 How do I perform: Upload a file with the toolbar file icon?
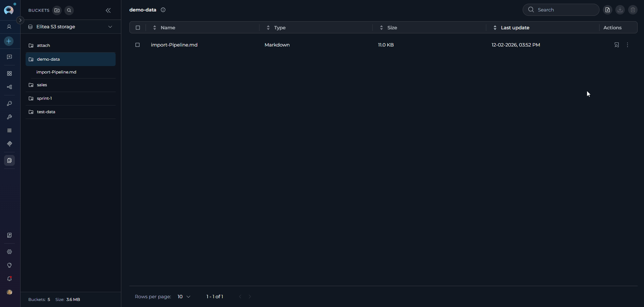608,10
